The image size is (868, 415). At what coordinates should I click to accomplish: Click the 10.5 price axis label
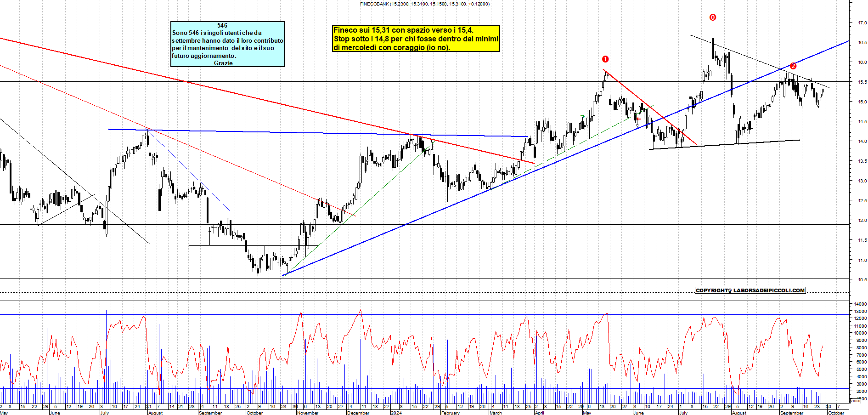[862, 279]
